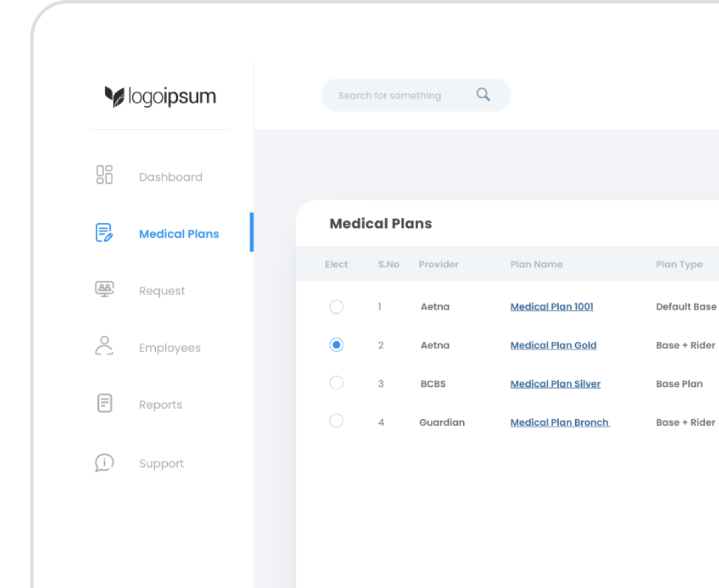
Task: Open the Medical Plan Gold link
Action: click(553, 345)
